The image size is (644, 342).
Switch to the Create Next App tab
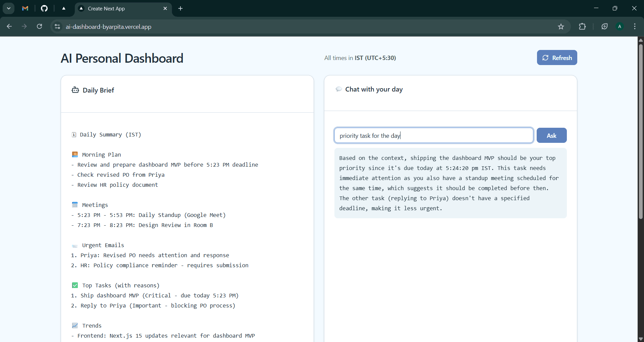point(123,8)
